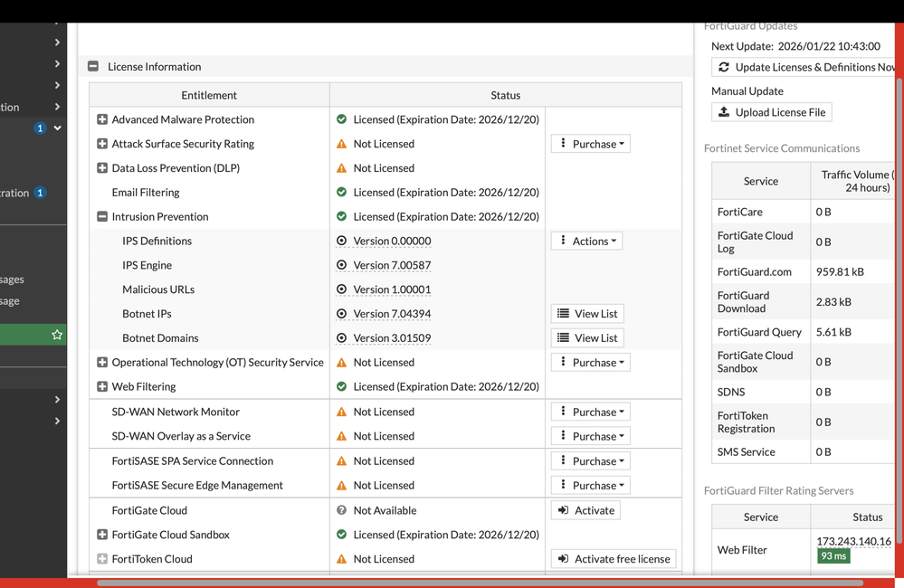The width and height of the screenshot is (904, 588).
Task: Click the Status column header in License table
Action: tap(506, 95)
